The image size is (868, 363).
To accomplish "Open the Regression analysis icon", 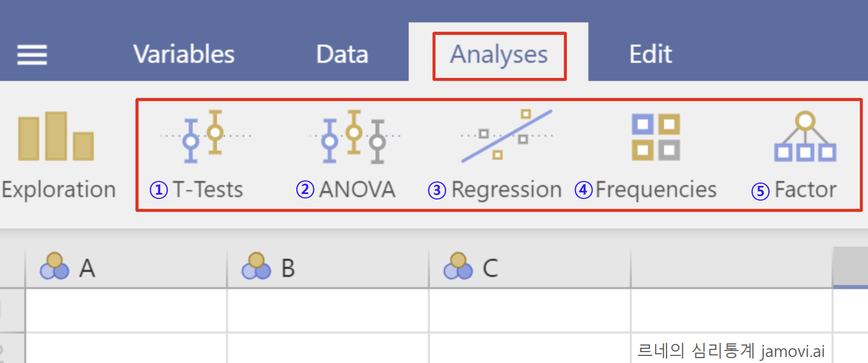I will click(x=507, y=136).
